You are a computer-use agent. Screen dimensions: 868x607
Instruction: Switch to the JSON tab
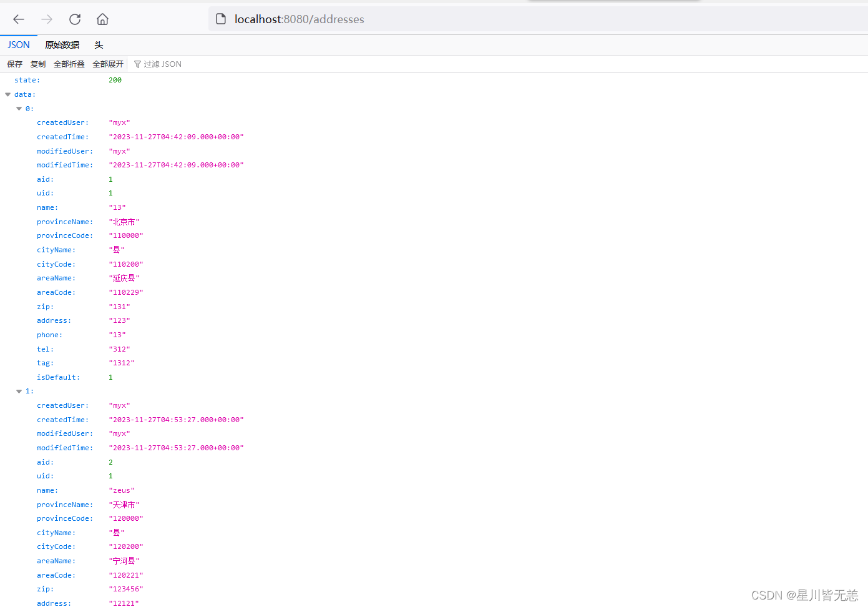19,45
